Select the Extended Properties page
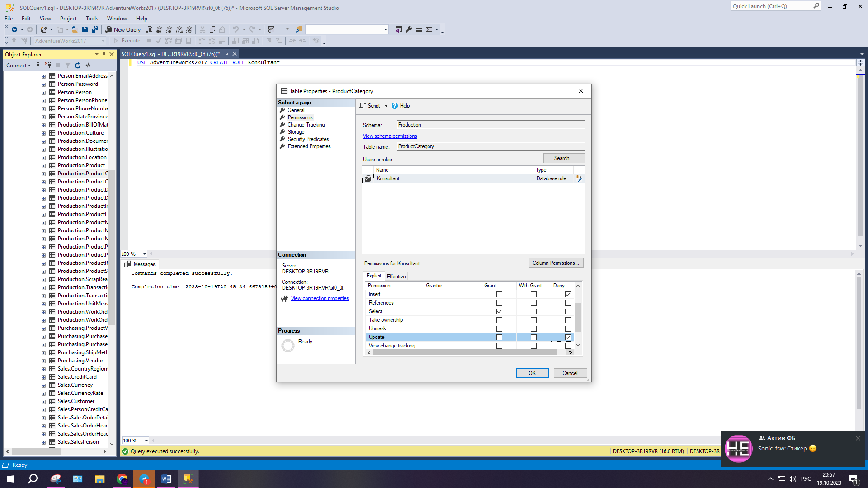Image resolution: width=868 pixels, height=488 pixels. click(x=309, y=146)
